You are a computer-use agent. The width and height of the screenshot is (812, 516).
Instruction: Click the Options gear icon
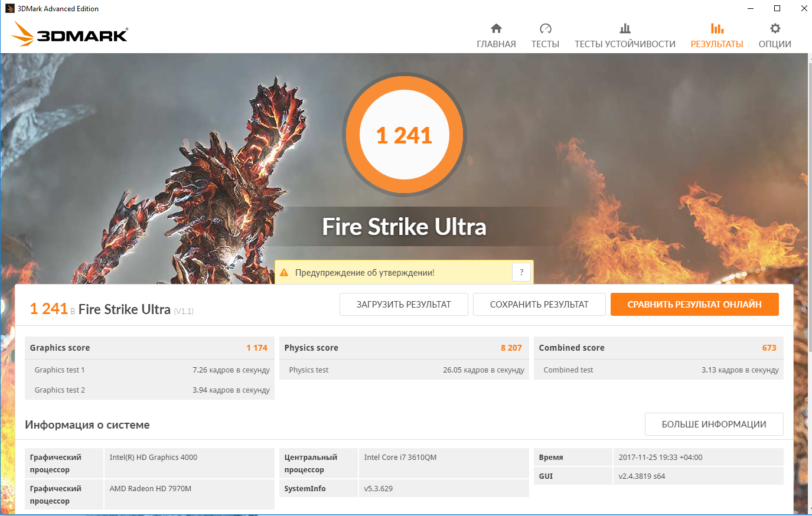coord(775,28)
